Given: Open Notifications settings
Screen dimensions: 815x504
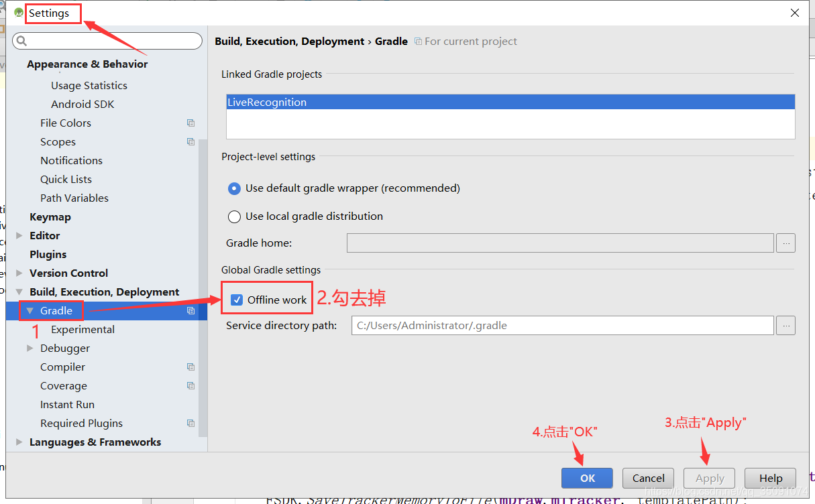Looking at the screenshot, I should click(71, 160).
